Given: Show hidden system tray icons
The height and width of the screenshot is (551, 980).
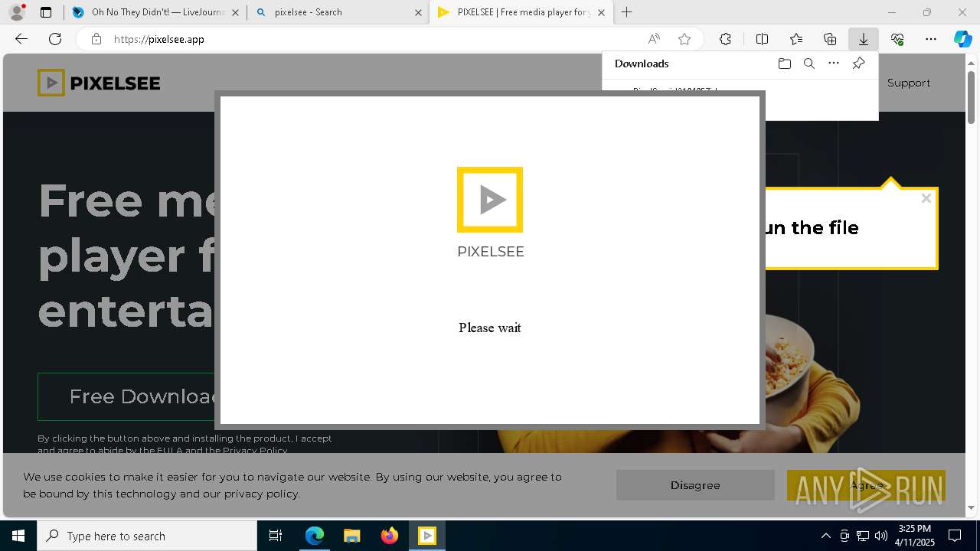Looking at the screenshot, I should tap(826, 536).
